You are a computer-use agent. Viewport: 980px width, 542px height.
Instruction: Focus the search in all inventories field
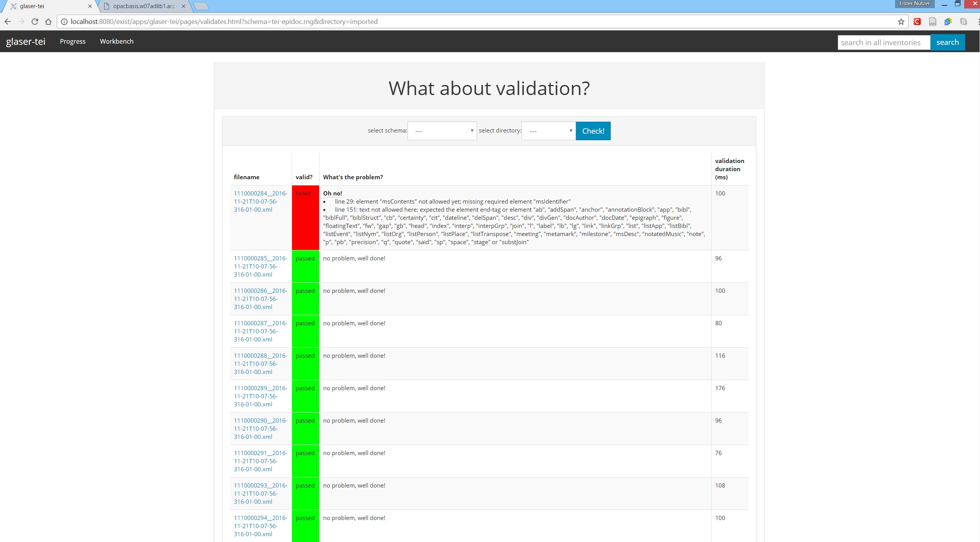[x=883, y=42]
